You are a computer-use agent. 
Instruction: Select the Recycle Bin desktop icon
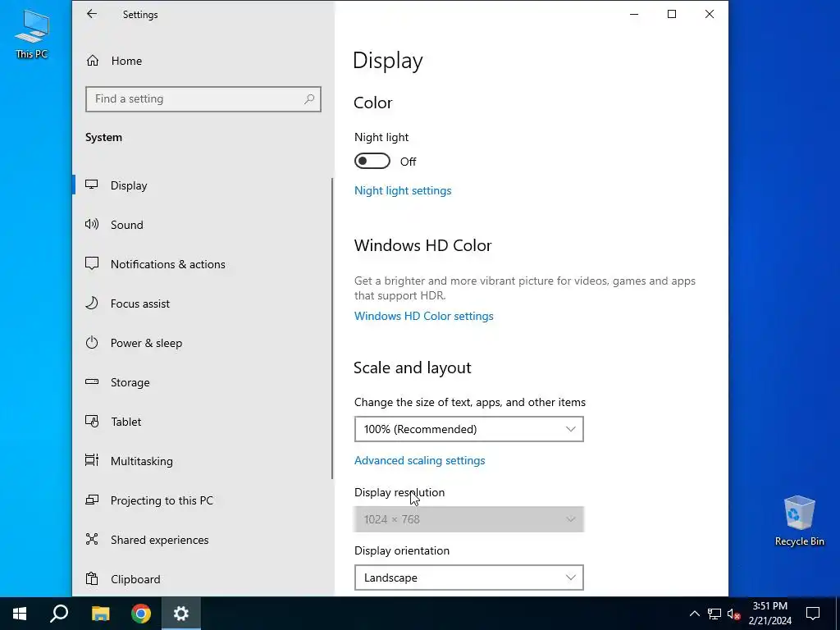pos(799,520)
